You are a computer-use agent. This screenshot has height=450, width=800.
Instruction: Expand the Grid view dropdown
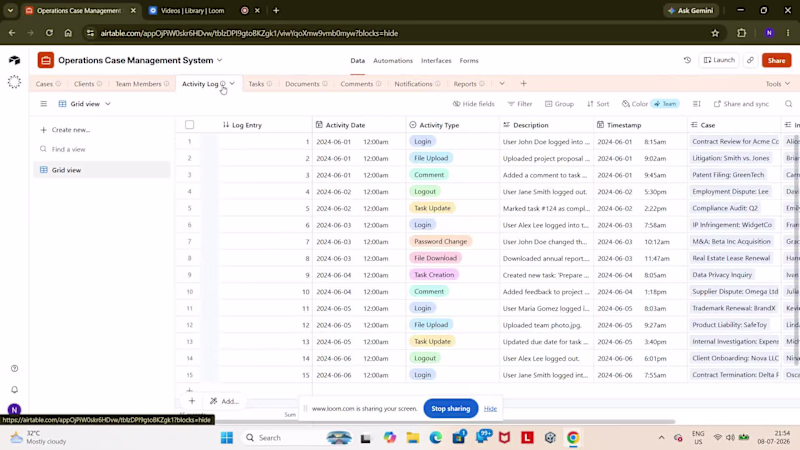tap(85, 104)
